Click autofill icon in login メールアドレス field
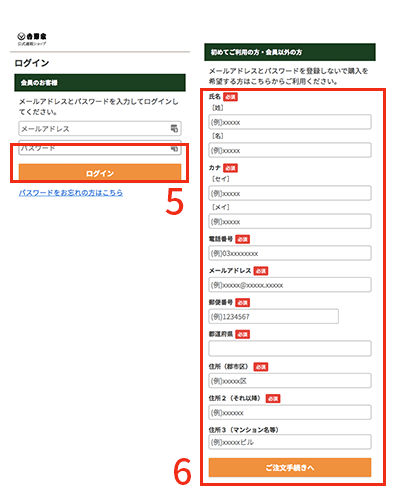Screen dimensions: 400x500 tap(174, 128)
